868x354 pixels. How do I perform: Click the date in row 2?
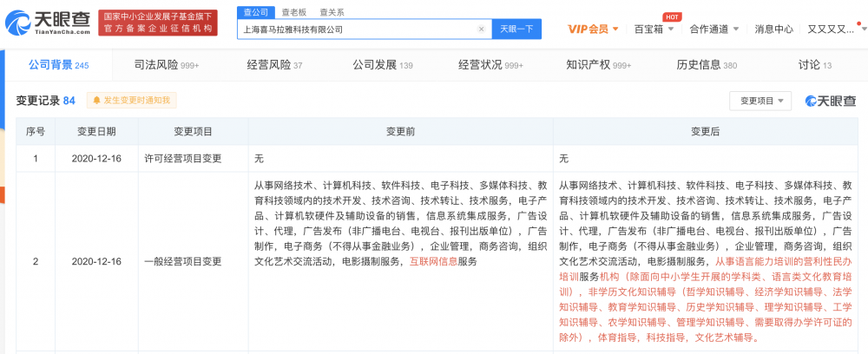coord(96,262)
